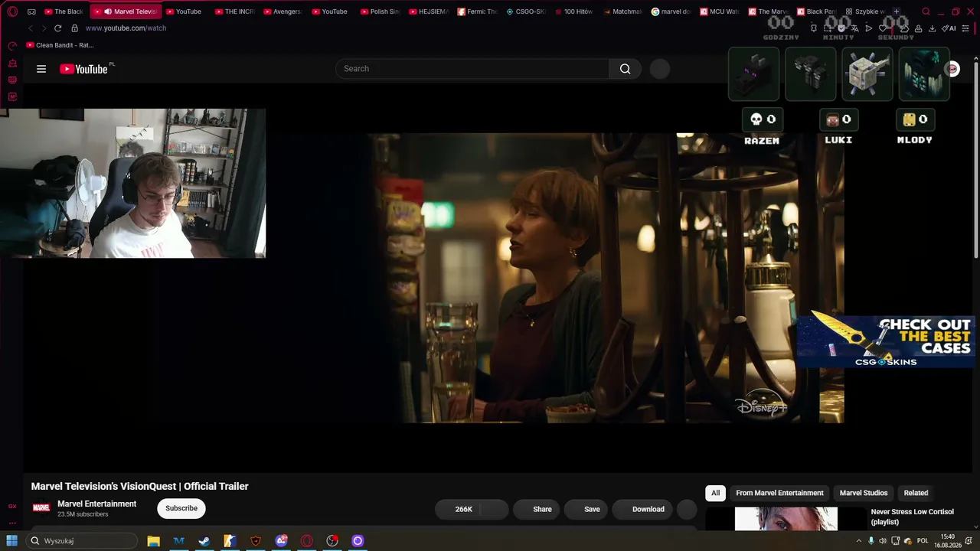This screenshot has height=551, width=980.
Task: Open 'Never Stress Low Cortisol (playlist)' title
Action: point(913,517)
